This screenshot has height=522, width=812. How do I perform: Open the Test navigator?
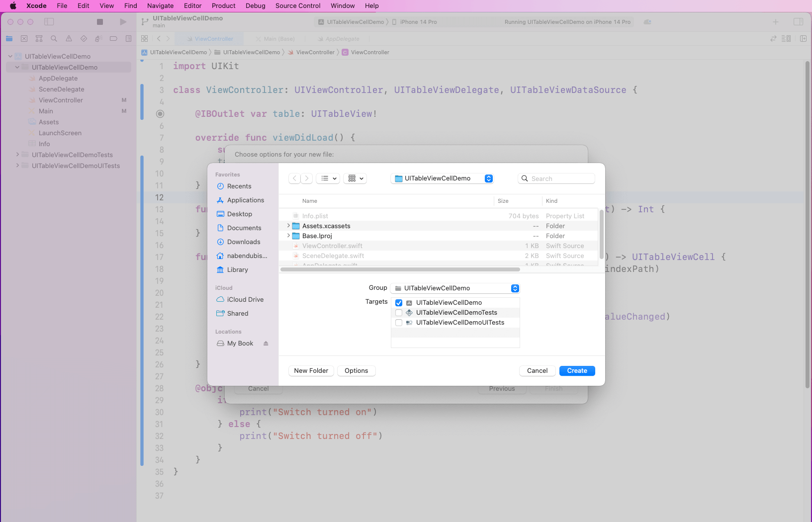pyautogui.click(x=84, y=38)
